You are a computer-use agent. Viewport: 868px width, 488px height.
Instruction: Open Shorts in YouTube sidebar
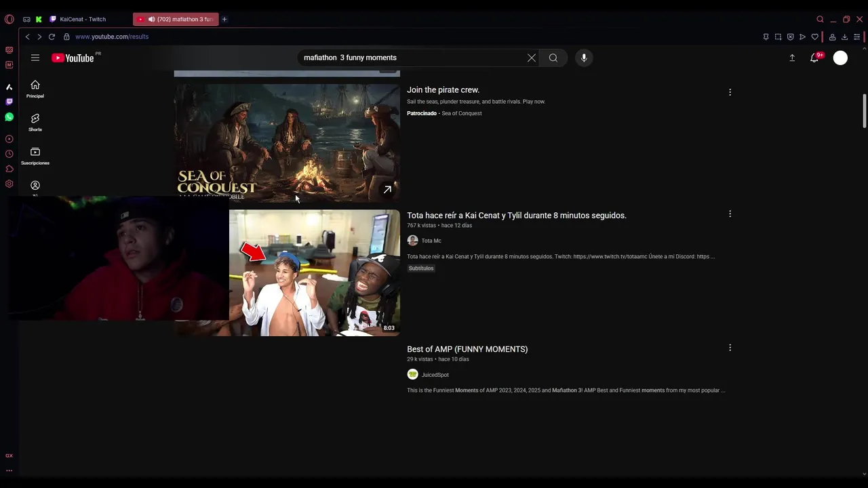click(35, 123)
